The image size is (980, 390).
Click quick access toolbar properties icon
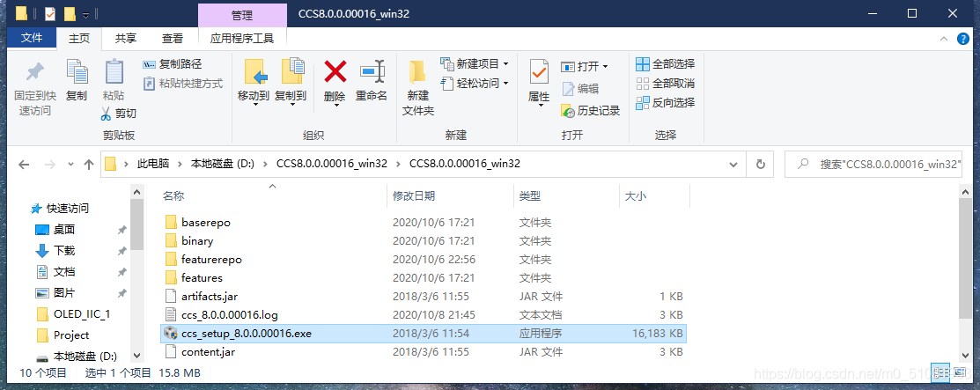(x=50, y=12)
